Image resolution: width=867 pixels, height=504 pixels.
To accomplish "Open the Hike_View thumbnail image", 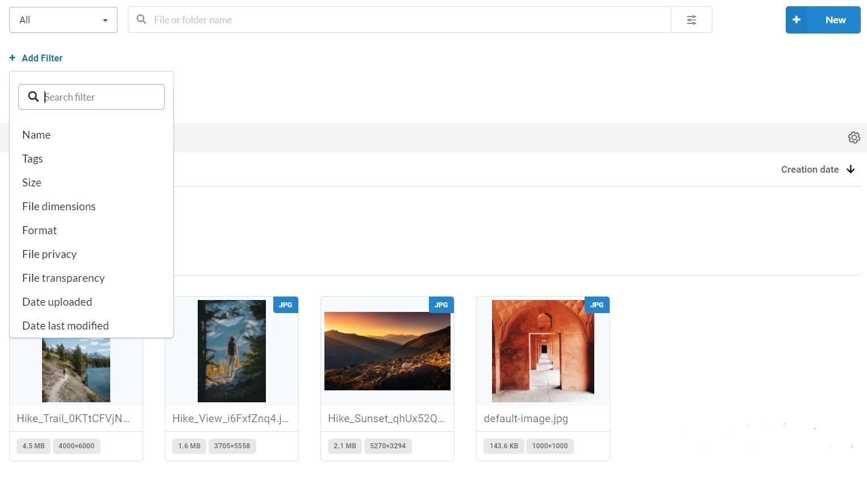I will click(x=232, y=351).
